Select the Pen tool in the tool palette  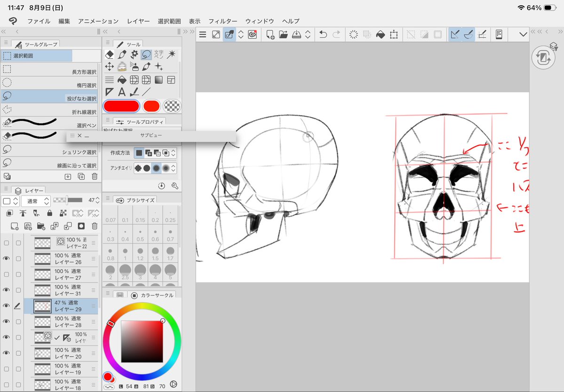click(122, 54)
